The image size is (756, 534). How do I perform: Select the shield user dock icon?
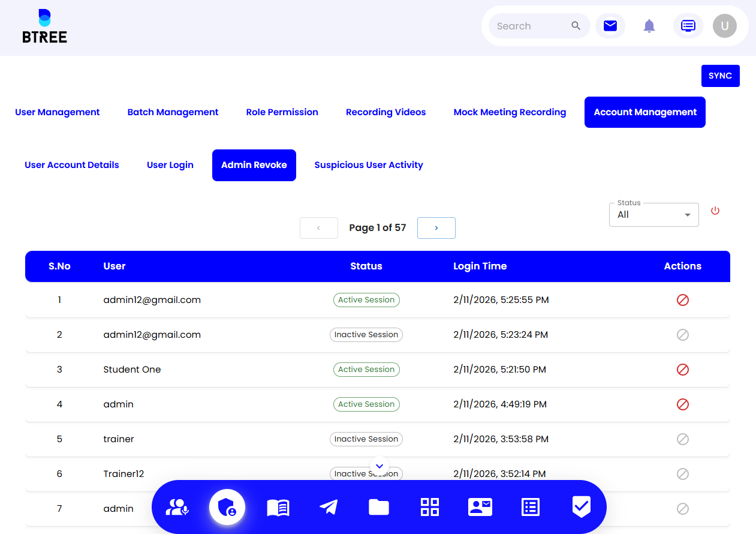point(227,508)
